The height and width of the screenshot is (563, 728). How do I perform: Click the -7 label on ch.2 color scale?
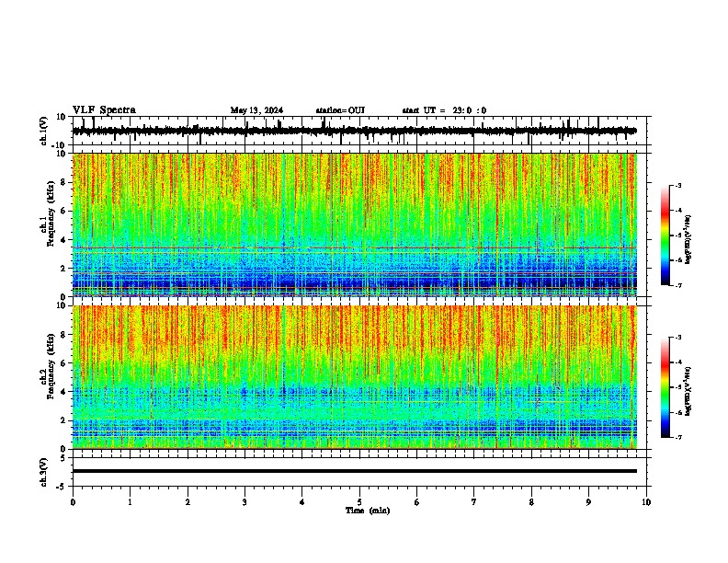coord(678,437)
